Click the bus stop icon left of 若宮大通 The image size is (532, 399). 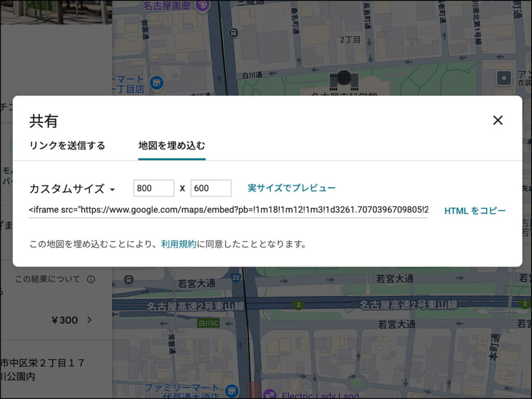click(x=128, y=280)
